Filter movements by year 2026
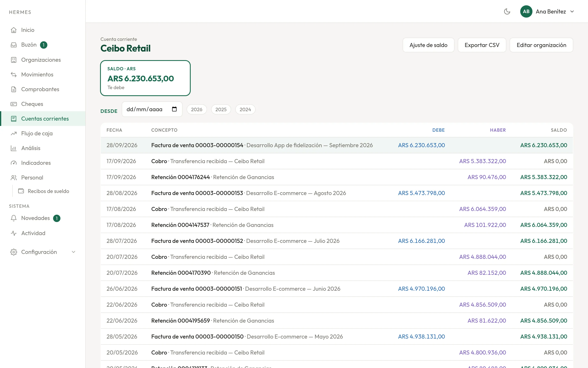The height and width of the screenshot is (368, 588). point(197,110)
